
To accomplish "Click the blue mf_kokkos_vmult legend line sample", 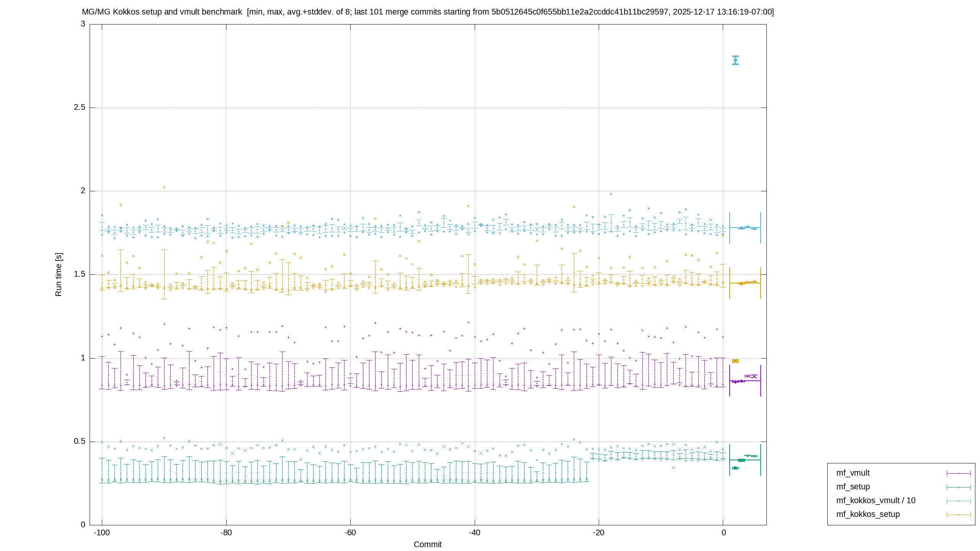I will pyautogui.click(x=959, y=501).
